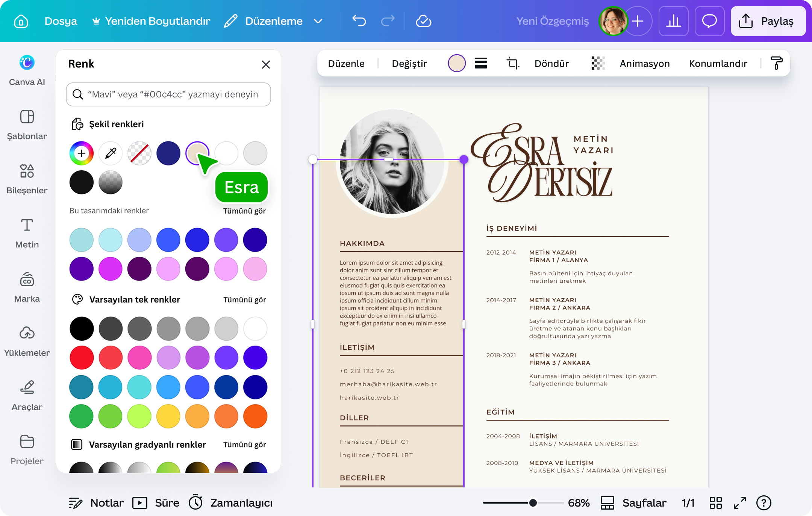Open Yeniden Boyutlandır menu
Viewport: 812px width, 516px height.
(151, 21)
